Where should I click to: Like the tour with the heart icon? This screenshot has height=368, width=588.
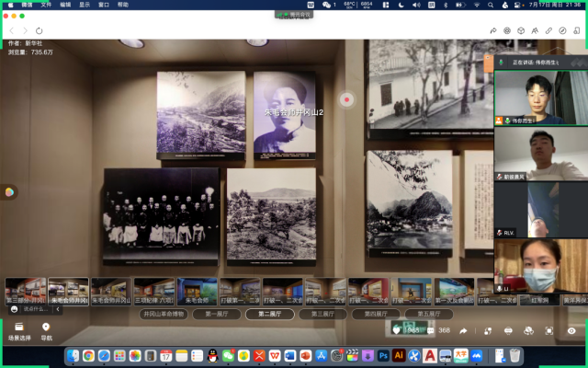[396, 330]
